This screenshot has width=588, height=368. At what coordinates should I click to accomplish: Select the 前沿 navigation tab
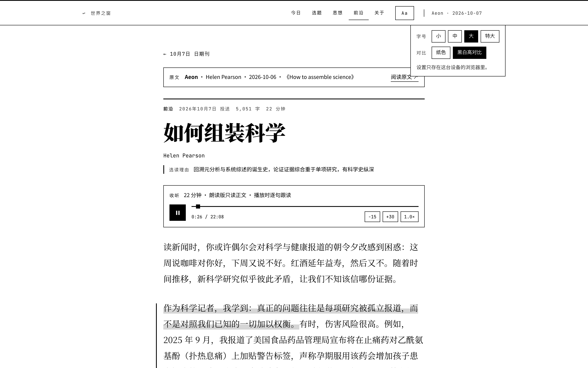[358, 13]
